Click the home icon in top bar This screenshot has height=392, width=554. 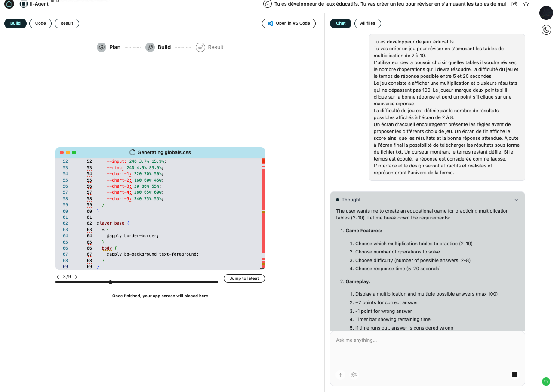click(x=9, y=4)
